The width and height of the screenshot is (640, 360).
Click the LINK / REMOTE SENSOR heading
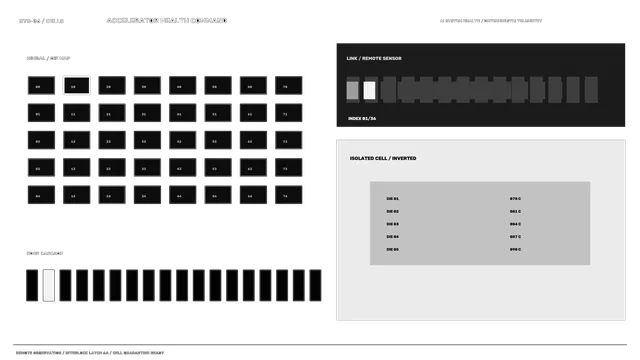[x=374, y=58]
